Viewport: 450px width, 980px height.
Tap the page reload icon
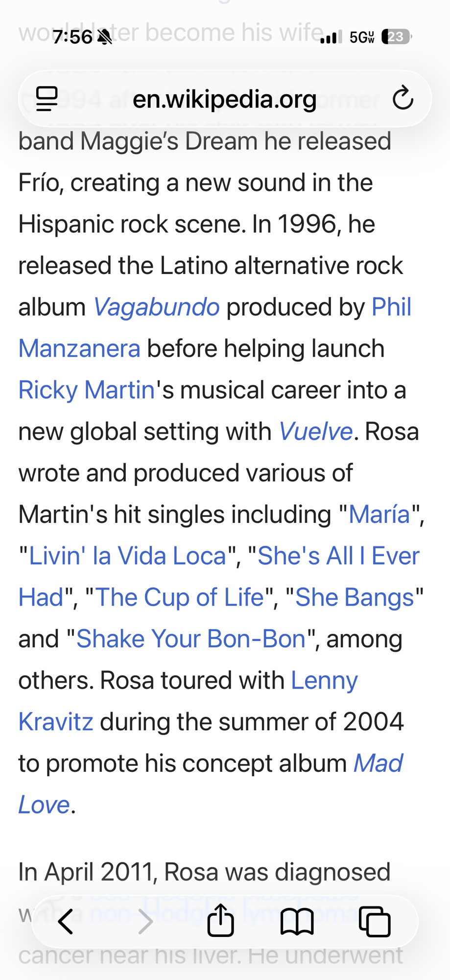(x=403, y=98)
